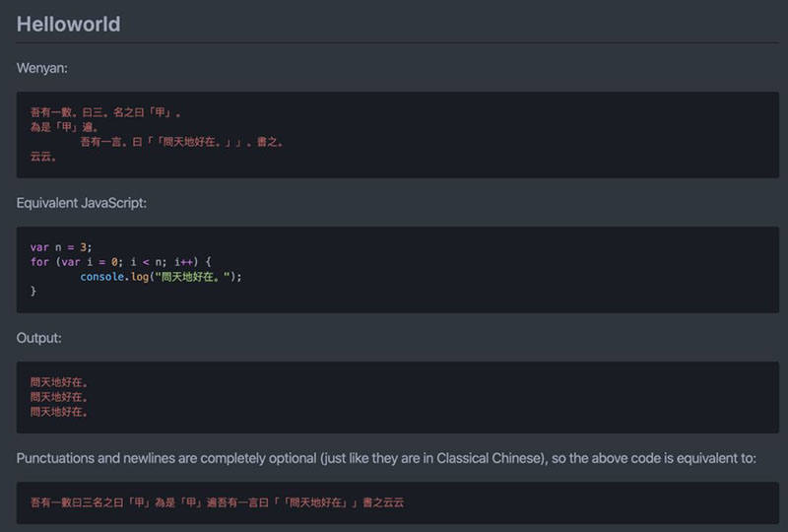Click the Punctuations and newlines paragraph
The height and width of the screenshot is (532, 788).
[x=386, y=458]
